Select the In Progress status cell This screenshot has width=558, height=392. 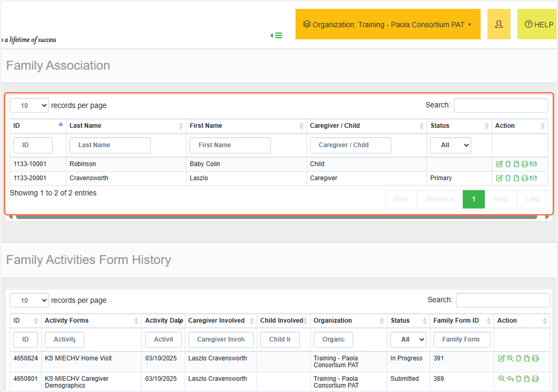point(409,362)
